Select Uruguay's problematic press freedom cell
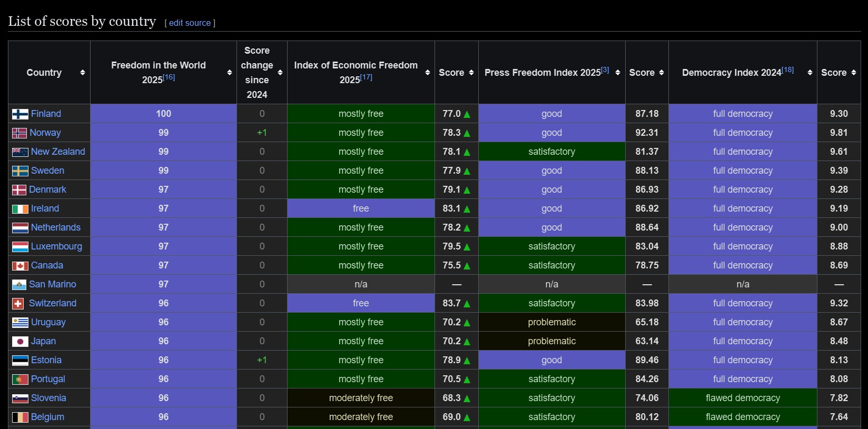 pos(552,322)
